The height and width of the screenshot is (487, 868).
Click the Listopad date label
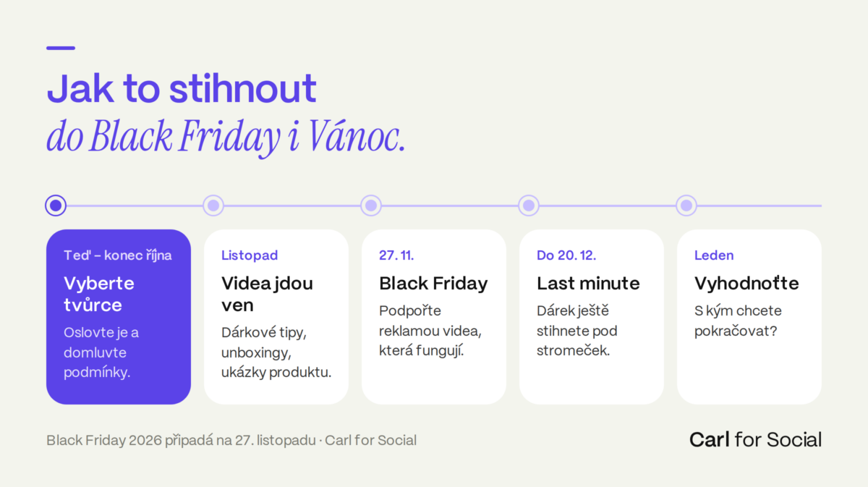point(250,255)
